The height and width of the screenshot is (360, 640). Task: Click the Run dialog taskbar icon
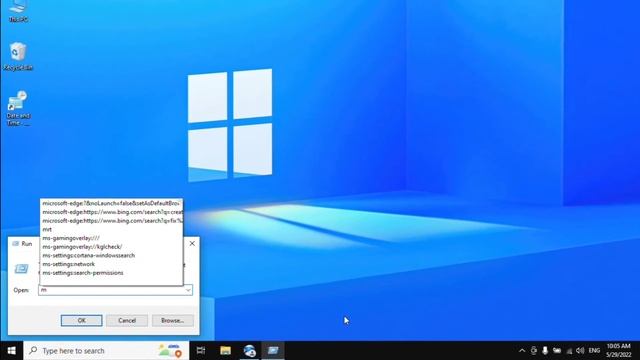coord(273,351)
